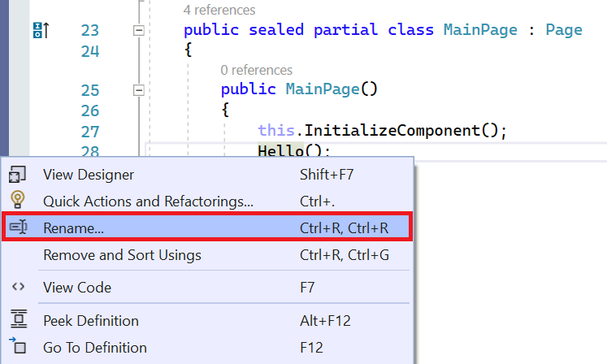Image resolution: width=607 pixels, height=364 pixels.
Task: Click the Page base class name
Action: point(564,30)
